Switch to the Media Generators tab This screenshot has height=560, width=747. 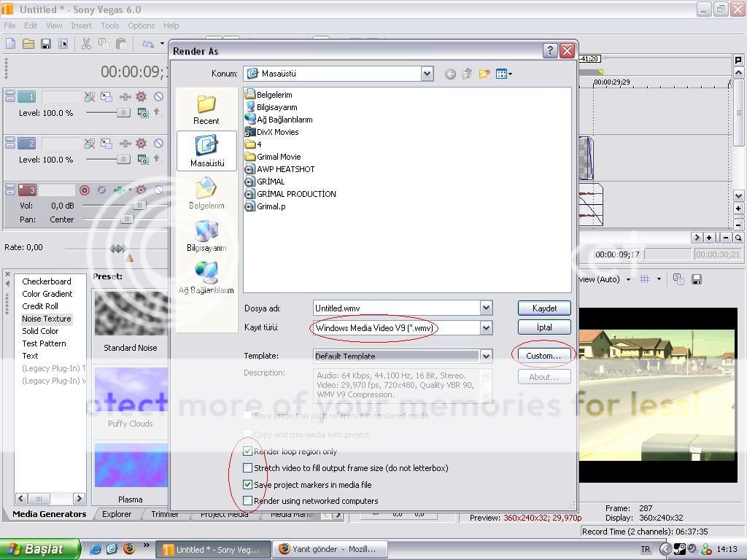[49, 514]
